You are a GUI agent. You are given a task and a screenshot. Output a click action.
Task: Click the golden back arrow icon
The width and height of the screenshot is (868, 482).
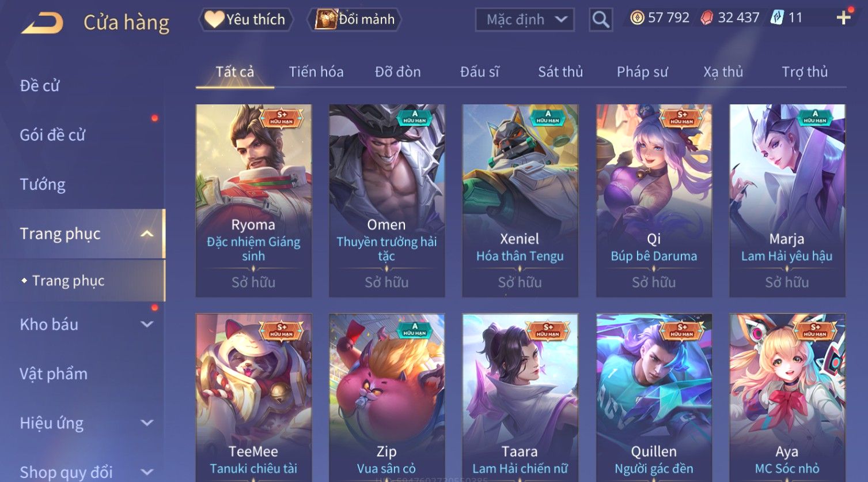(x=43, y=23)
